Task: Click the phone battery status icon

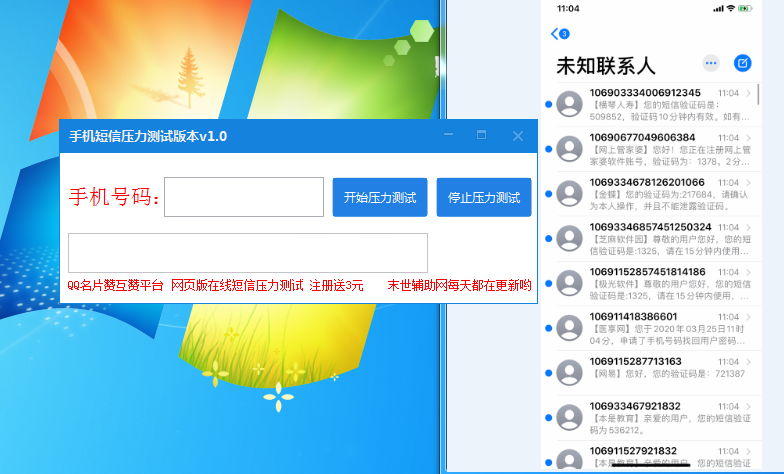Action: click(745, 8)
